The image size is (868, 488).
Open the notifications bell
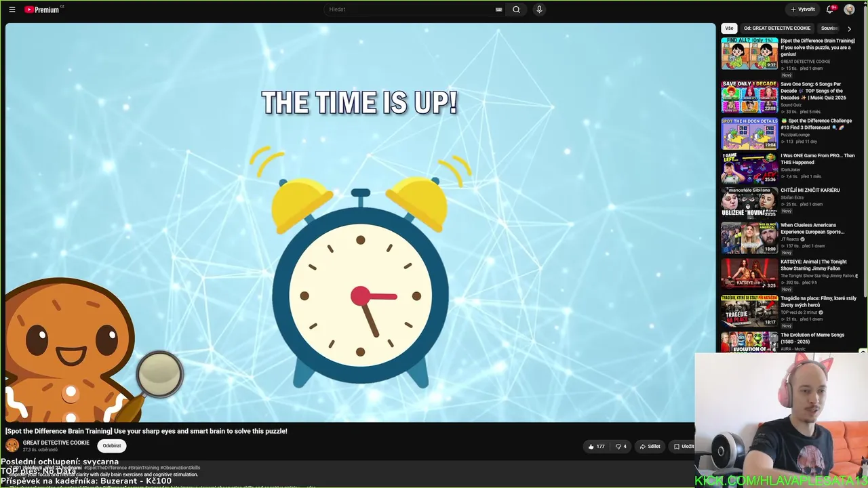click(x=831, y=9)
